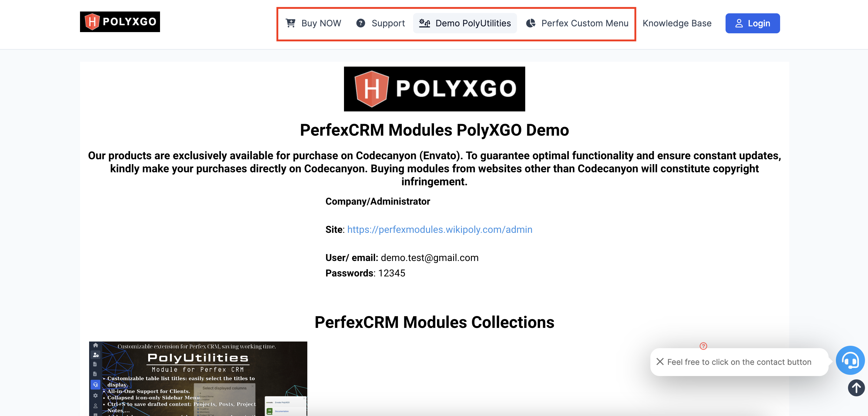Click the small red question mark icon

pyautogui.click(x=703, y=346)
